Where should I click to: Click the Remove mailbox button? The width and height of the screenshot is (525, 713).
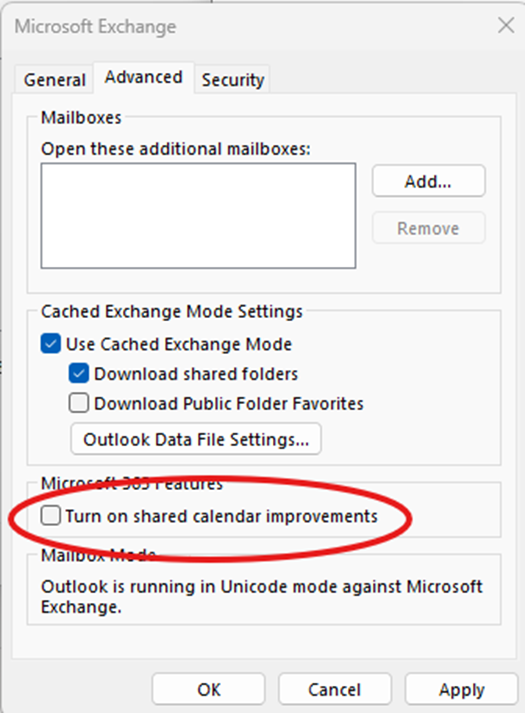(x=428, y=228)
